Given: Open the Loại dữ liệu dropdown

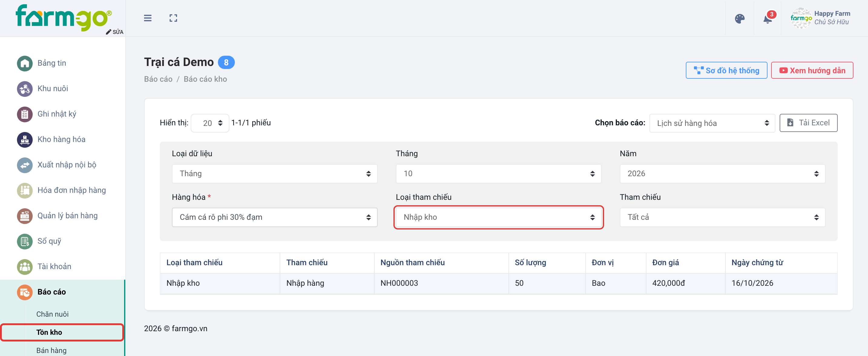Looking at the screenshot, I should (274, 174).
